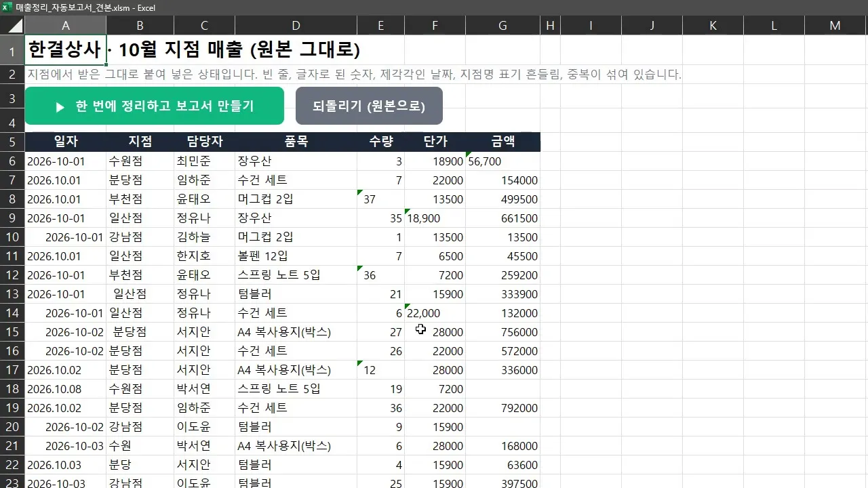Select row 5 header
The image size is (868, 488).
pos(12,142)
